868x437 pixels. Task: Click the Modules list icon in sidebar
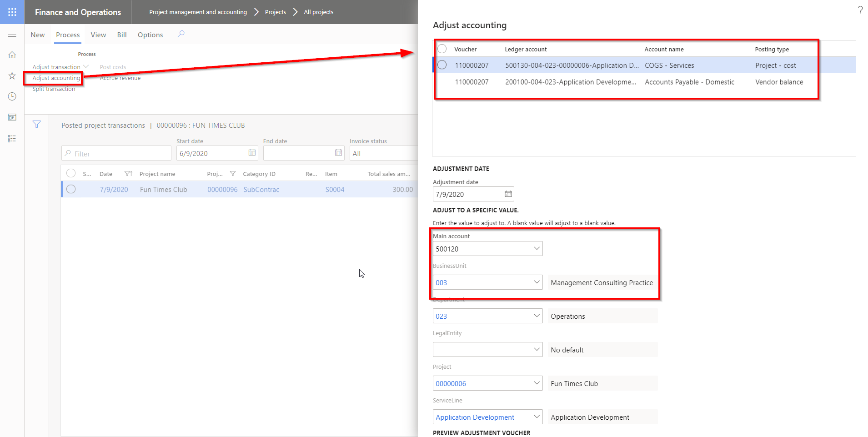tap(12, 138)
